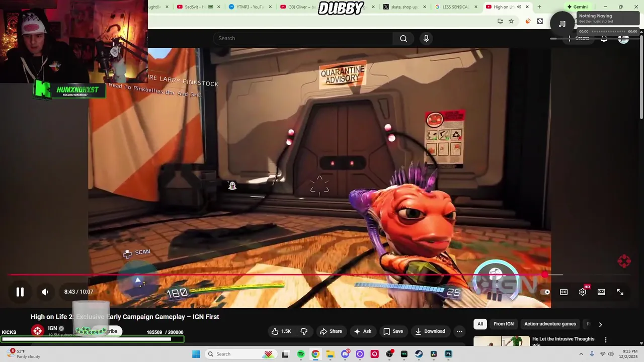This screenshot has width=644, height=362.
Task: Click the install app icon in address bar
Action: [x=500, y=21]
